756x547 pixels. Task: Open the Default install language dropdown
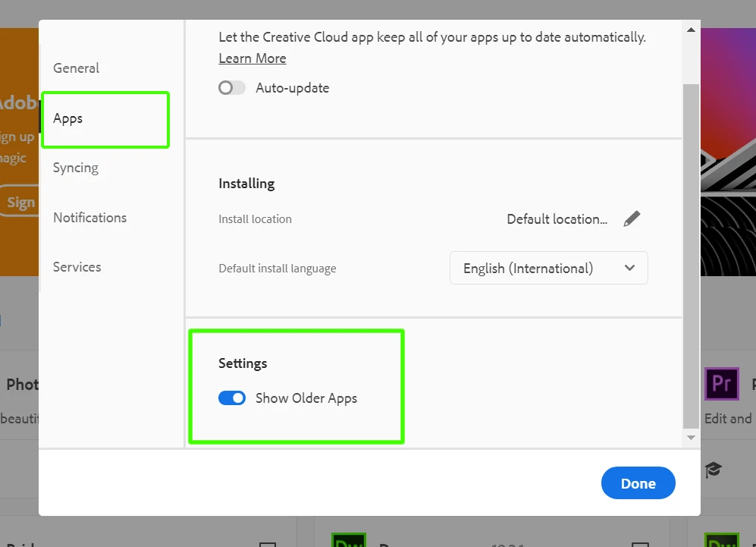[x=549, y=268]
